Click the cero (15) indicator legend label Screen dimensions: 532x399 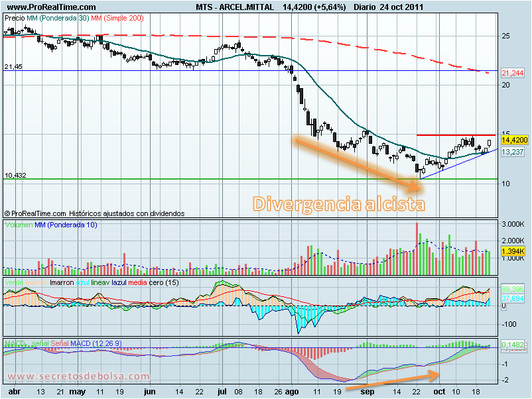pos(164,282)
